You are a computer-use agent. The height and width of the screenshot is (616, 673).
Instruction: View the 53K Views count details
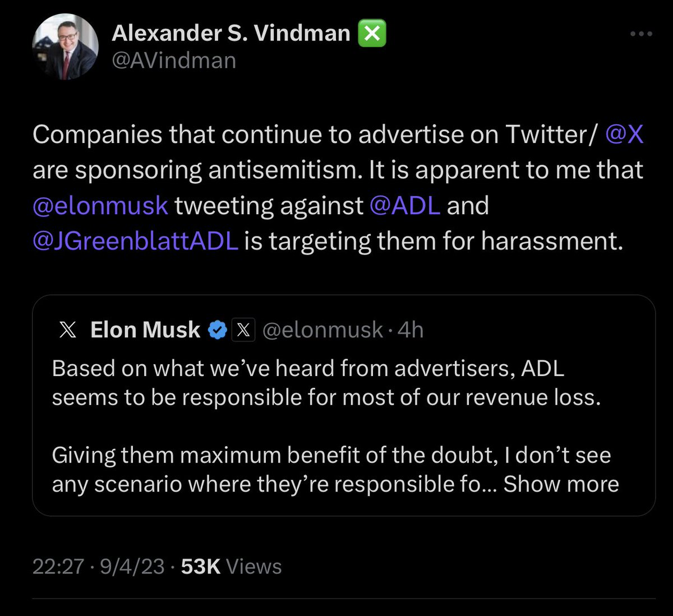pyautogui.click(x=231, y=567)
